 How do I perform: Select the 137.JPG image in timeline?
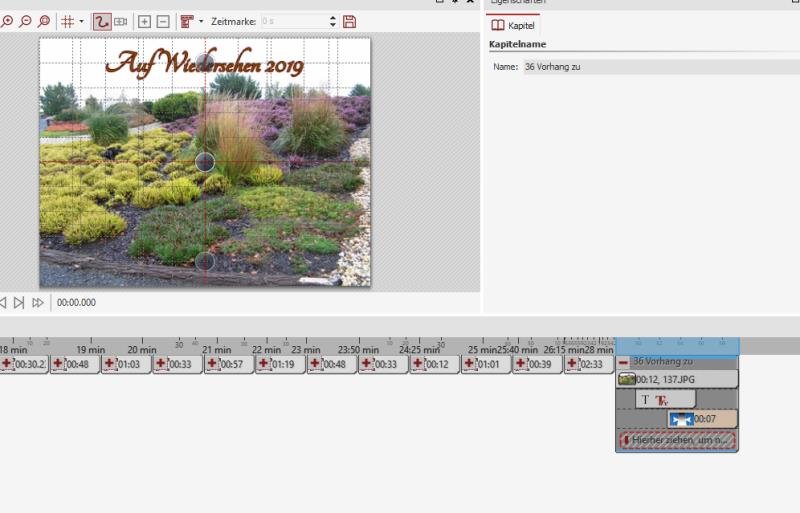pos(677,379)
